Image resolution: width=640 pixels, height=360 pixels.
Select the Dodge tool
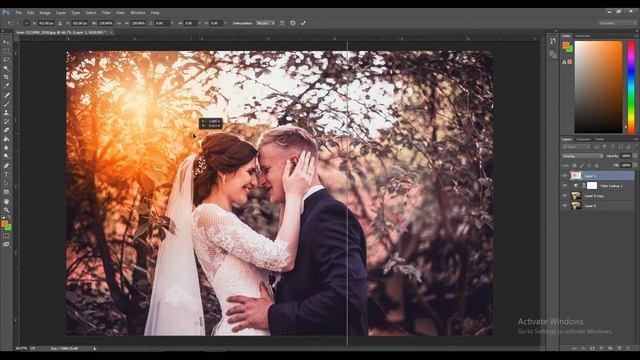pos(6,157)
